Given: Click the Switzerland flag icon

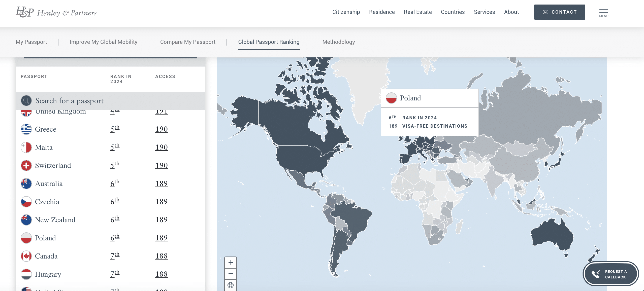Looking at the screenshot, I should (x=26, y=166).
